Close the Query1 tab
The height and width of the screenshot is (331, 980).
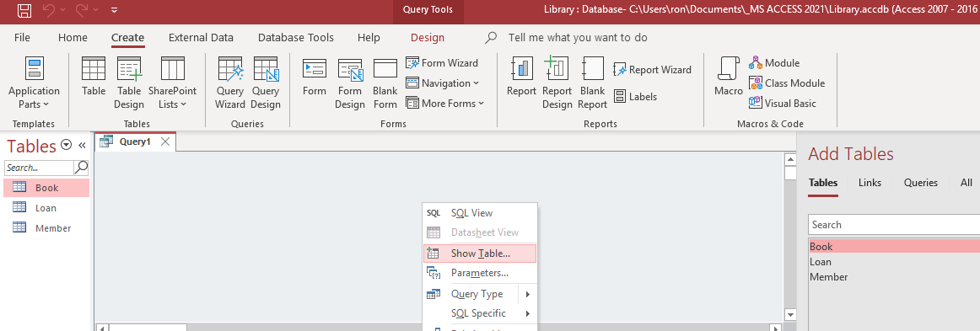click(165, 141)
